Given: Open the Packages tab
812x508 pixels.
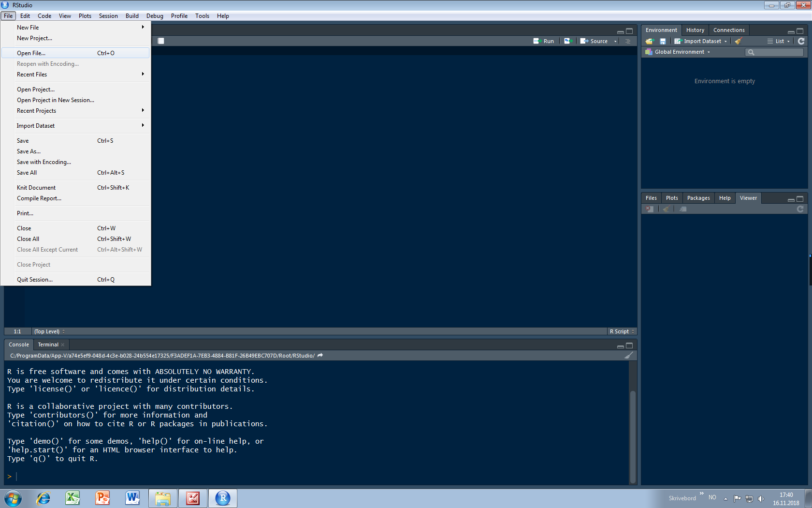Looking at the screenshot, I should [x=698, y=198].
